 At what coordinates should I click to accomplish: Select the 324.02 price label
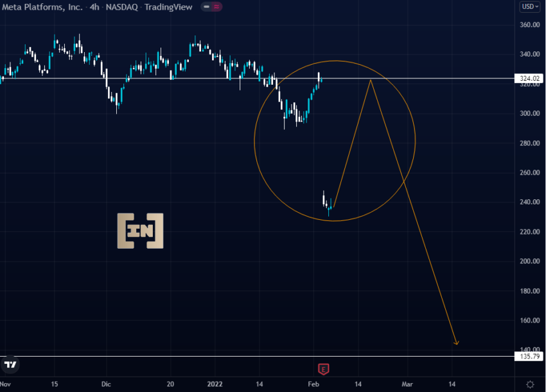(529, 78)
